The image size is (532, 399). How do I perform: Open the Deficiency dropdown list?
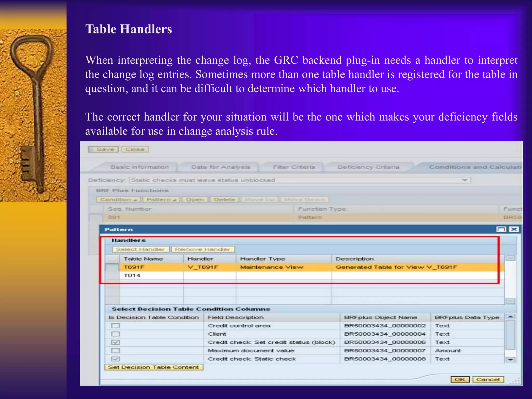click(465, 180)
